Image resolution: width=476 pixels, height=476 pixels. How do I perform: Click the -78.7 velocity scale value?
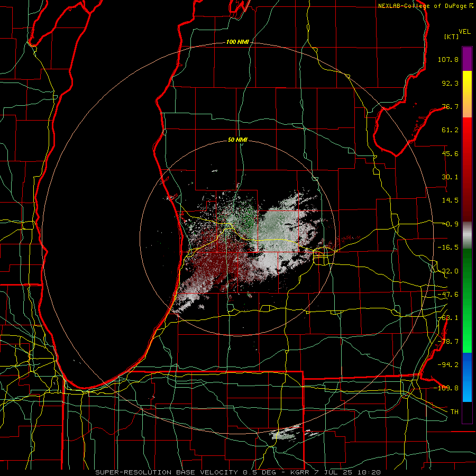click(x=448, y=342)
